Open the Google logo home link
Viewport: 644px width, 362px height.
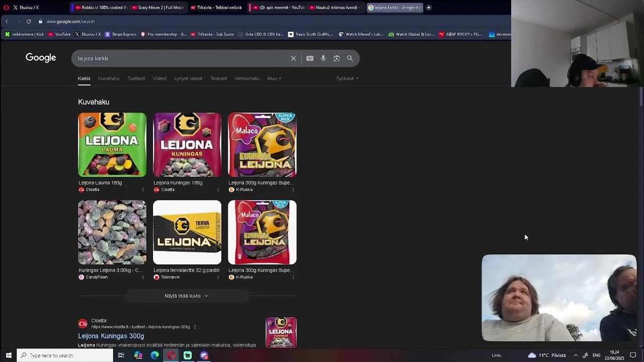coord(41,58)
